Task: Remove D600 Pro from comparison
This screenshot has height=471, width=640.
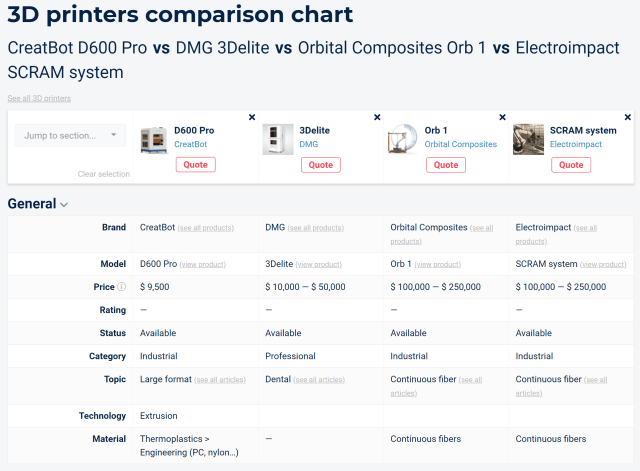Action: tap(252, 117)
